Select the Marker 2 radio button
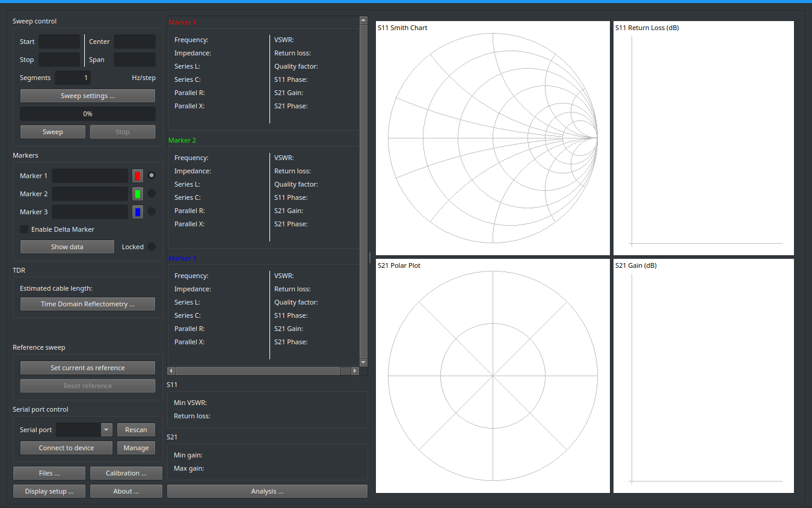 pyautogui.click(x=152, y=193)
